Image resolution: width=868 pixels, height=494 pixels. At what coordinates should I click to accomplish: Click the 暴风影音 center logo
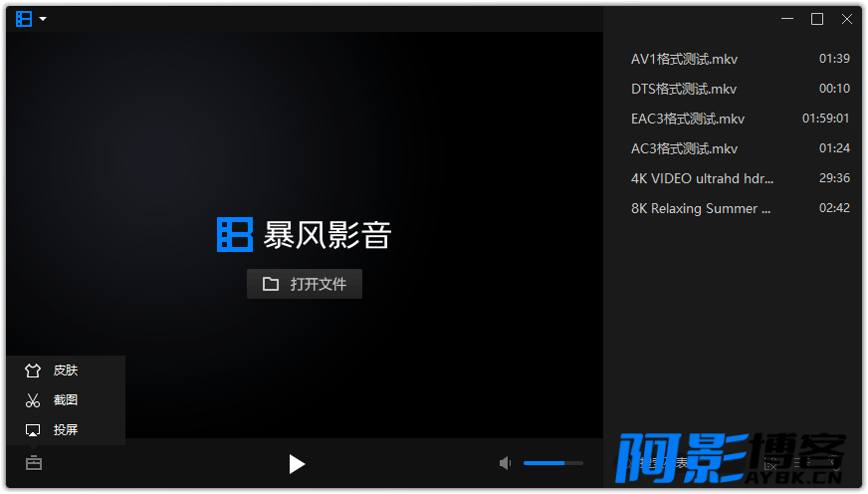pos(305,235)
